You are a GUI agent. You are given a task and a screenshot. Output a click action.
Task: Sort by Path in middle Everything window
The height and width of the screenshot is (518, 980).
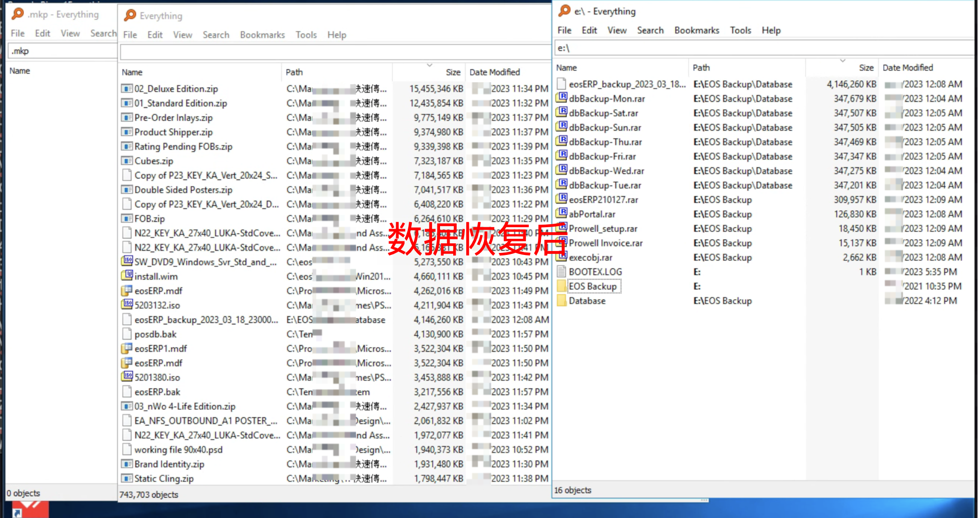point(337,72)
